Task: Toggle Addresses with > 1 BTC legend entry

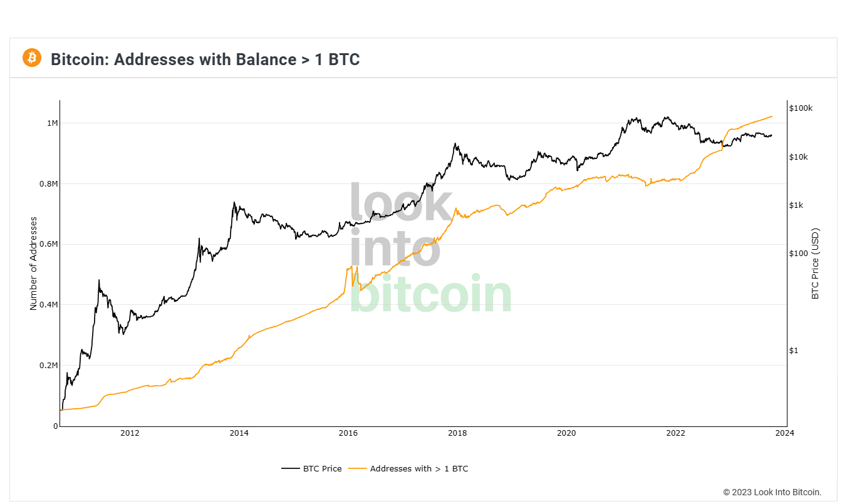Action: point(418,468)
